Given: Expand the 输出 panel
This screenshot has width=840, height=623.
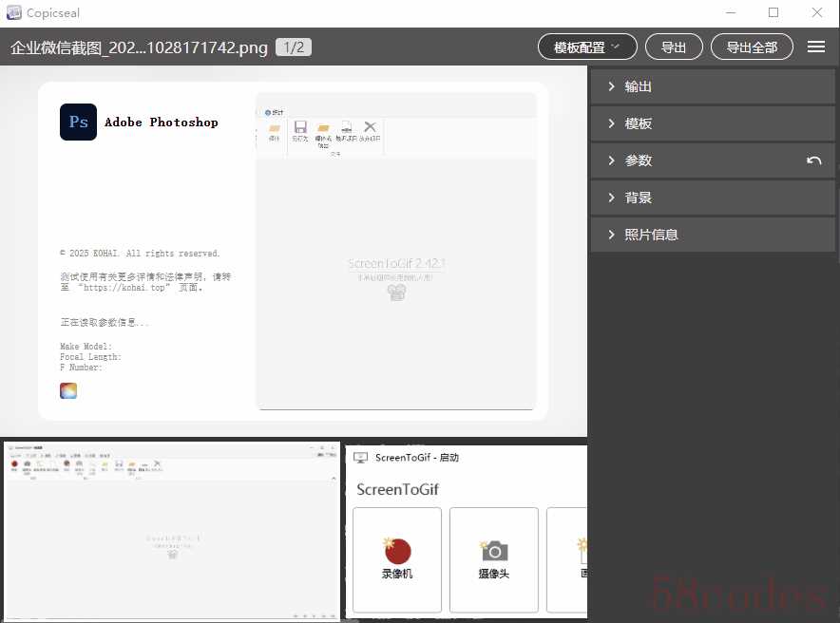Looking at the screenshot, I should [x=713, y=86].
